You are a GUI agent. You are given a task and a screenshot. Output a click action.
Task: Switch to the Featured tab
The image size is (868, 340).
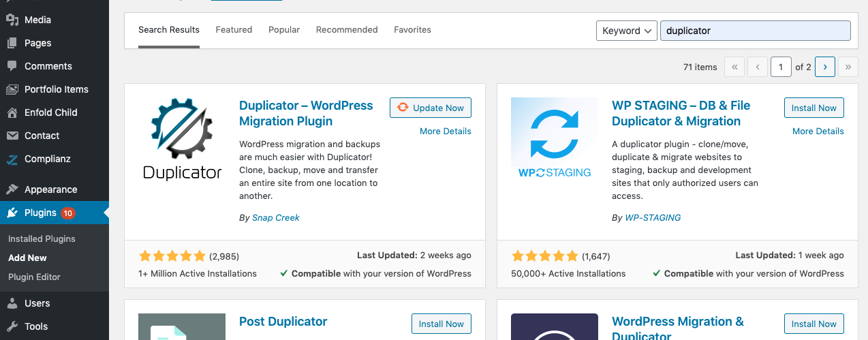tap(234, 30)
